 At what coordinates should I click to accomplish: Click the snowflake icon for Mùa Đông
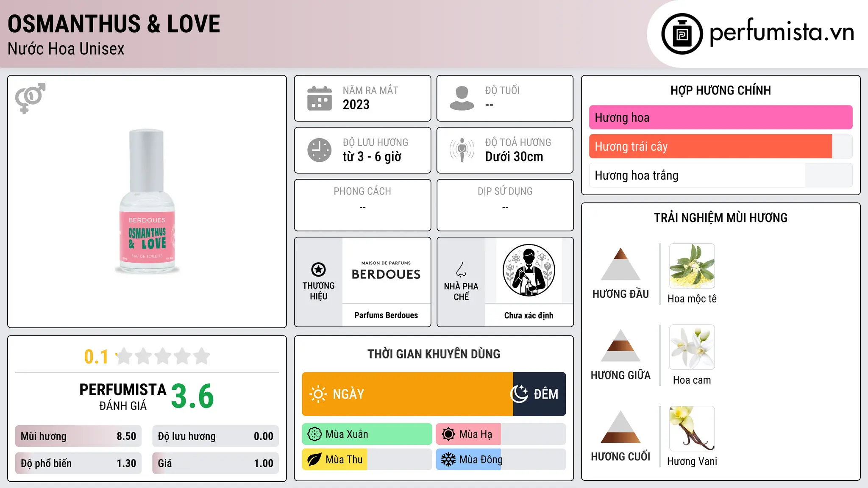pyautogui.click(x=448, y=460)
